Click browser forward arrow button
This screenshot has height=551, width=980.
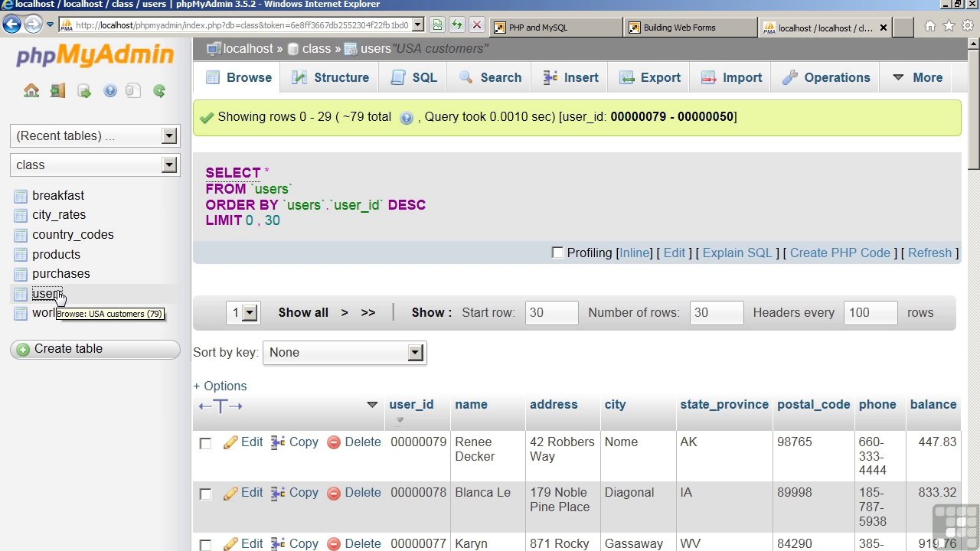(x=33, y=24)
